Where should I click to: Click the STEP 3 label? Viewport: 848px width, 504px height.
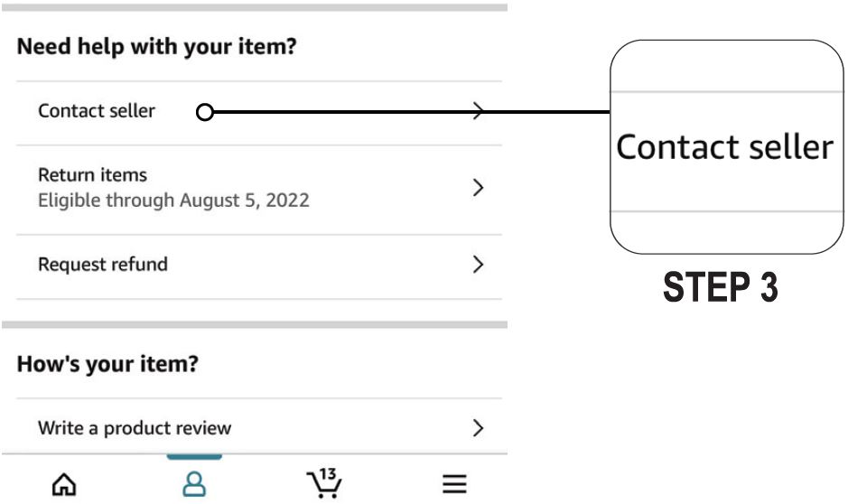[x=721, y=287]
